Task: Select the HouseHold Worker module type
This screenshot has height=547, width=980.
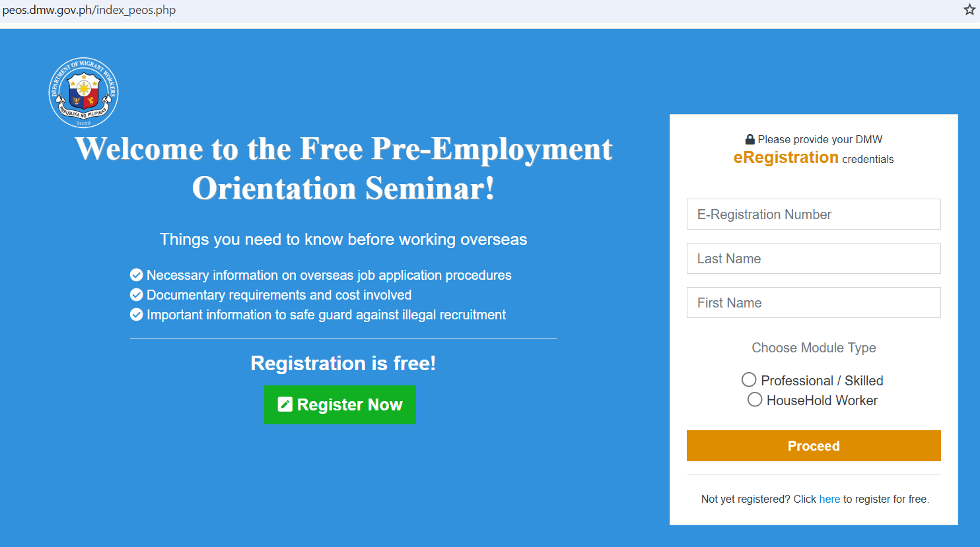Action: coord(755,400)
